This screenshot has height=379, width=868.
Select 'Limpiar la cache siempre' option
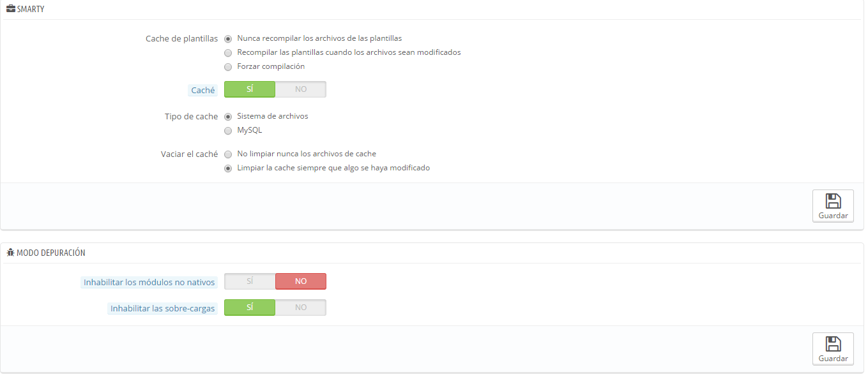(228, 168)
